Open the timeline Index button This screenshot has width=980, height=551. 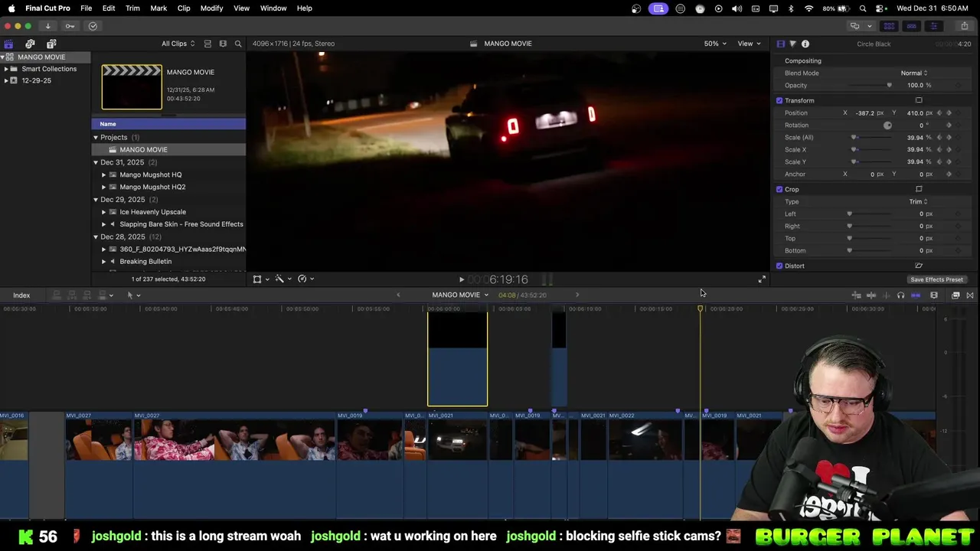(21, 295)
